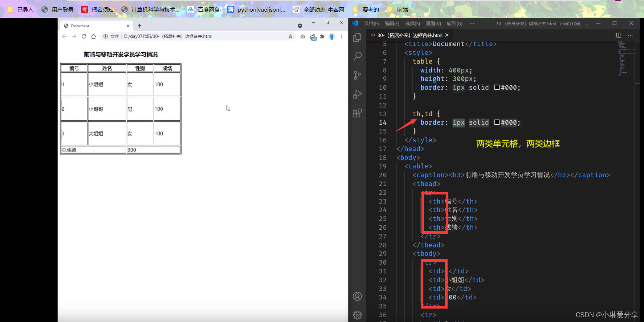The width and height of the screenshot is (644, 322).
Task: Open the 报名须知 bookmark
Action: point(97,9)
